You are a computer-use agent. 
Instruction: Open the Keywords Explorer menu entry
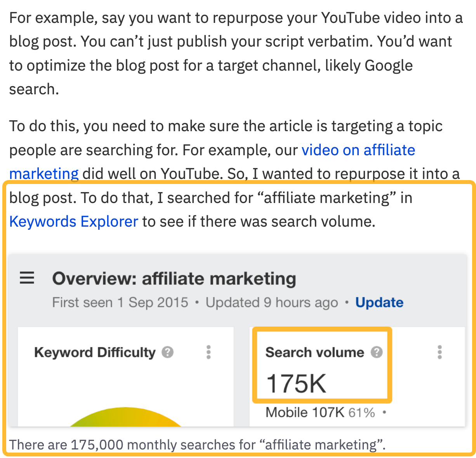coord(73,221)
